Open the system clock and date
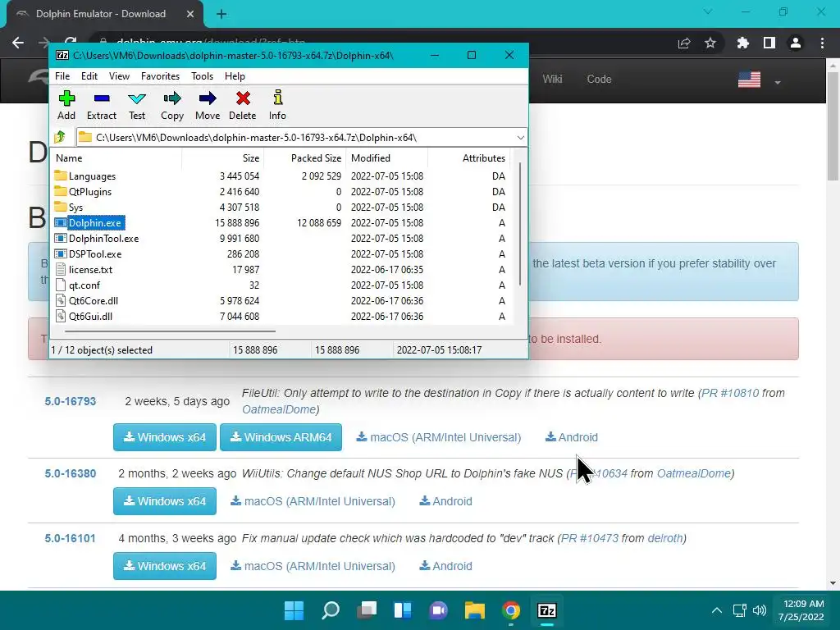 pyautogui.click(x=801, y=610)
